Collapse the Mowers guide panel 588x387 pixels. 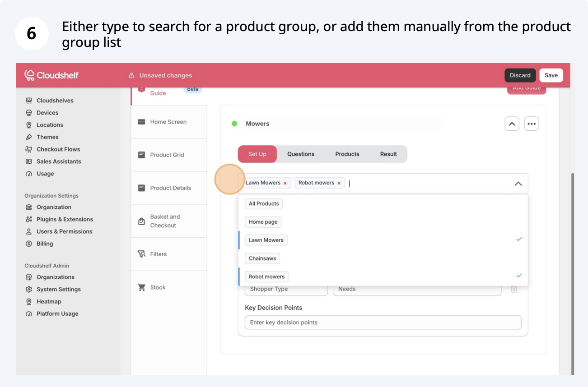click(x=511, y=124)
